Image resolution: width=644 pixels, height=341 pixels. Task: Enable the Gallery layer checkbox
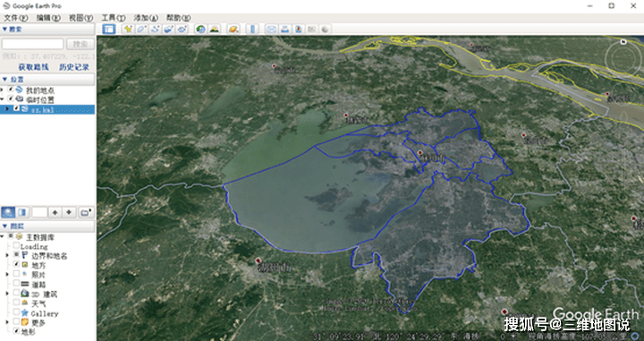[16, 312]
